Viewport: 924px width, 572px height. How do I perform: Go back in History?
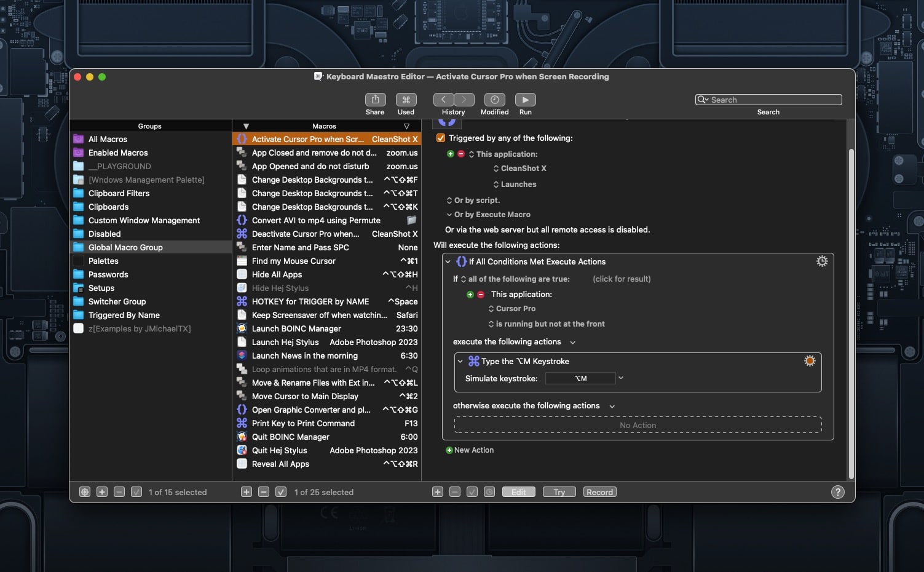[443, 100]
